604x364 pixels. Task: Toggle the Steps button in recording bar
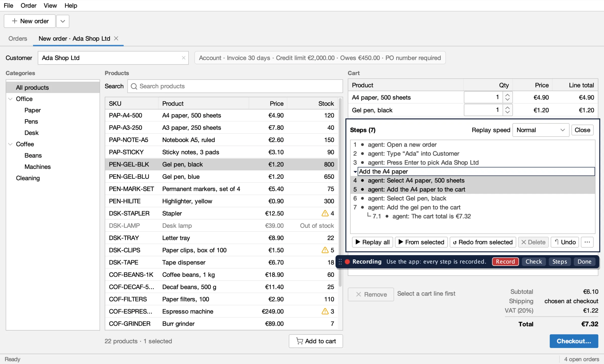pos(560,262)
